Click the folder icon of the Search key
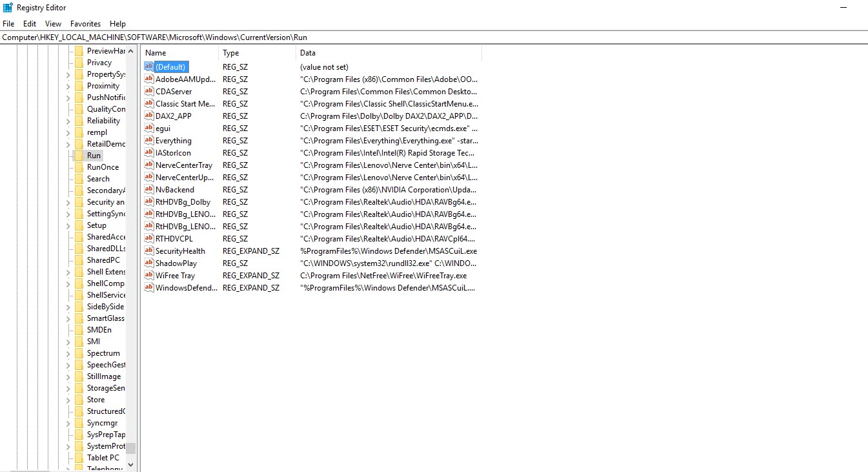 point(79,179)
